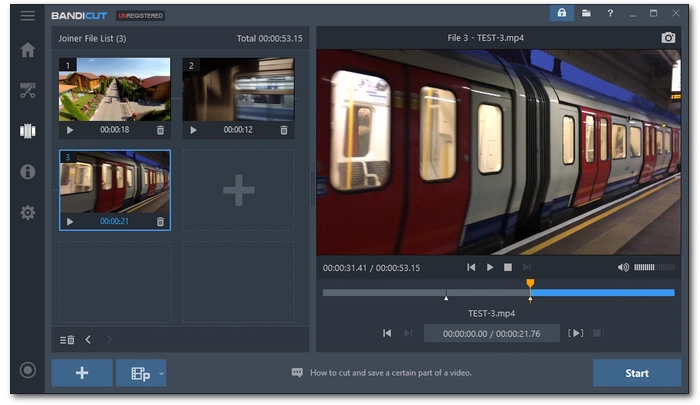Image resolution: width=700 pixels, height=405 pixels.
Task: Select clip 3 train thumbnail
Action: pos(115,182)
